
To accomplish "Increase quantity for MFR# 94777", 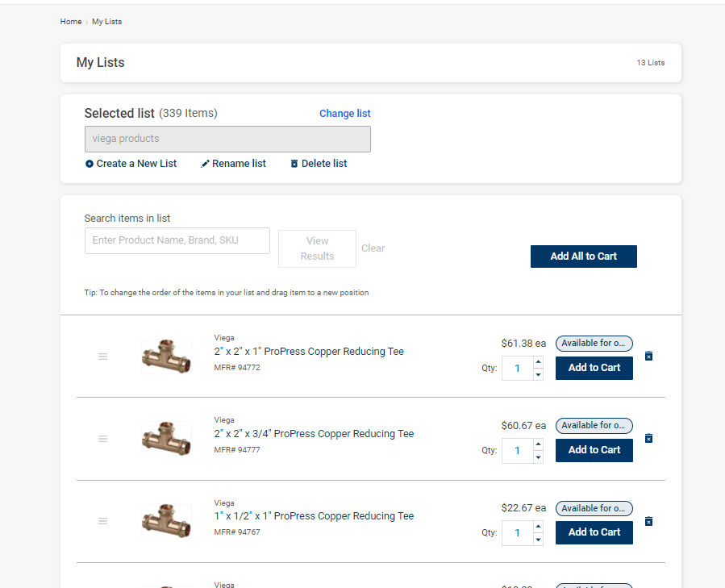I will [x=538, y=444].
